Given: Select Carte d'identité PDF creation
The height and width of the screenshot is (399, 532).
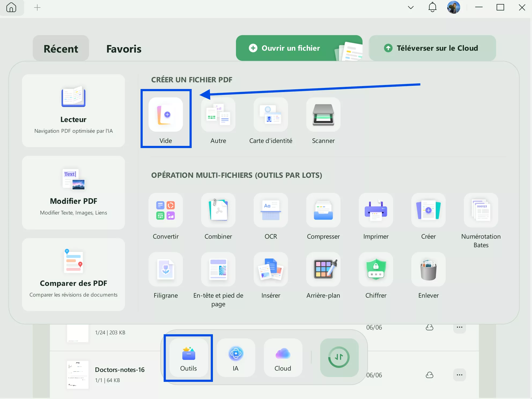Looking at the screenshot, I should (271, 115).
